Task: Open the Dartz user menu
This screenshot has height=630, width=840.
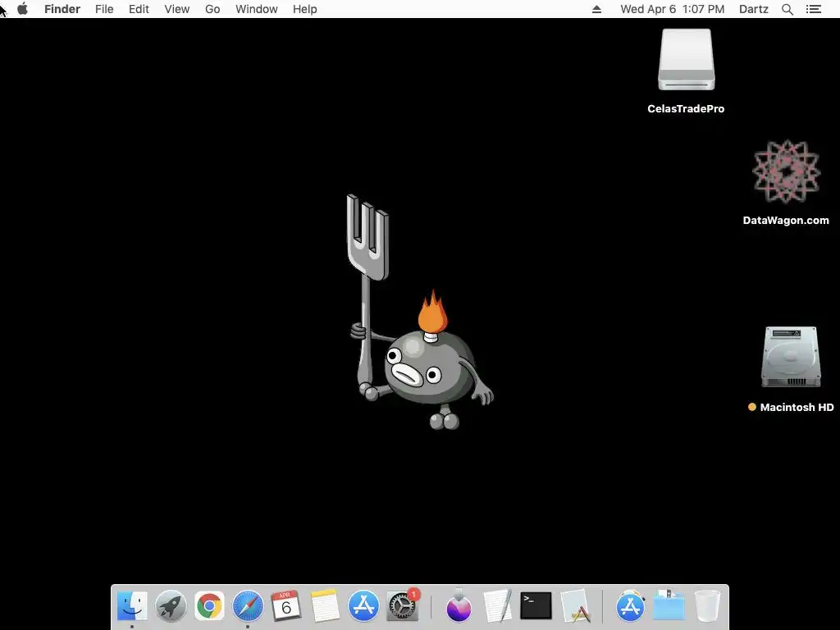Action: coord(754,9)
